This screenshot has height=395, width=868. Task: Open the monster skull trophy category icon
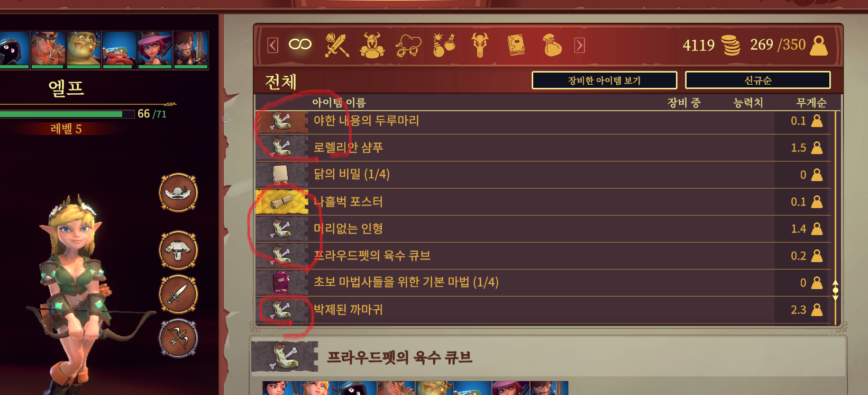pos(480,45)
